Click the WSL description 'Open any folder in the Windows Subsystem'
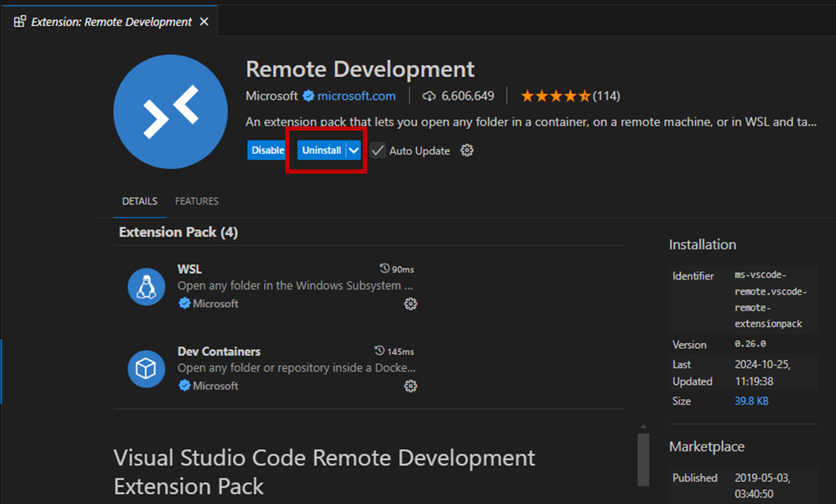This screenshot has width=836, height=504. click(295, 286)
